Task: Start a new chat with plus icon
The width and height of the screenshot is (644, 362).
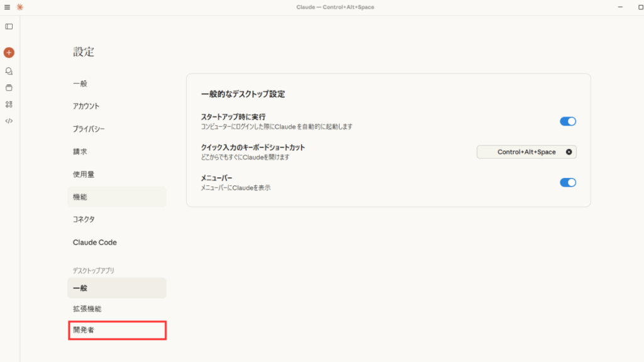Action: [x=9, y=53]
